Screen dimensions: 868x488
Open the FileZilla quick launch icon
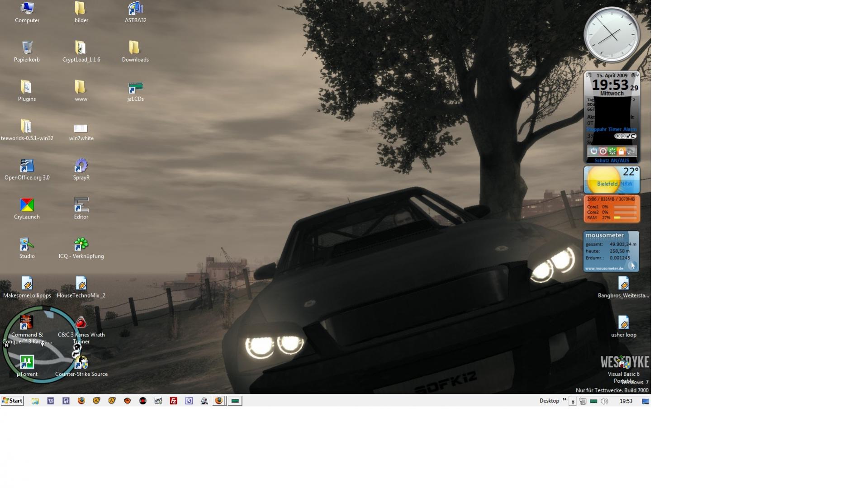point(173,401)
